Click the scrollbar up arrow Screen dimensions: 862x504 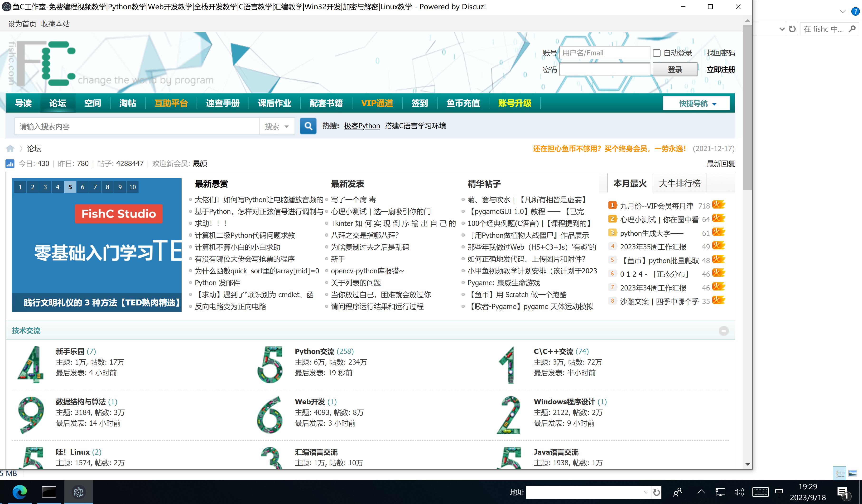point(747,20)
